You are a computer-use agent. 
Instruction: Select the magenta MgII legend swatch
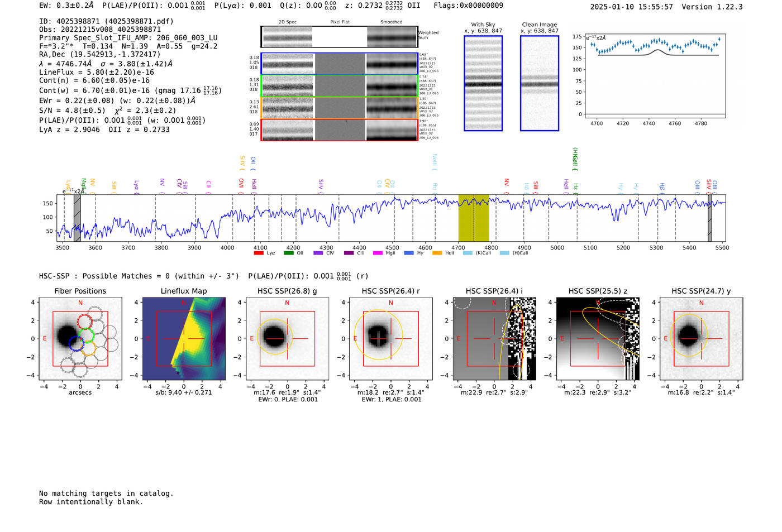(x=378, y=253)
